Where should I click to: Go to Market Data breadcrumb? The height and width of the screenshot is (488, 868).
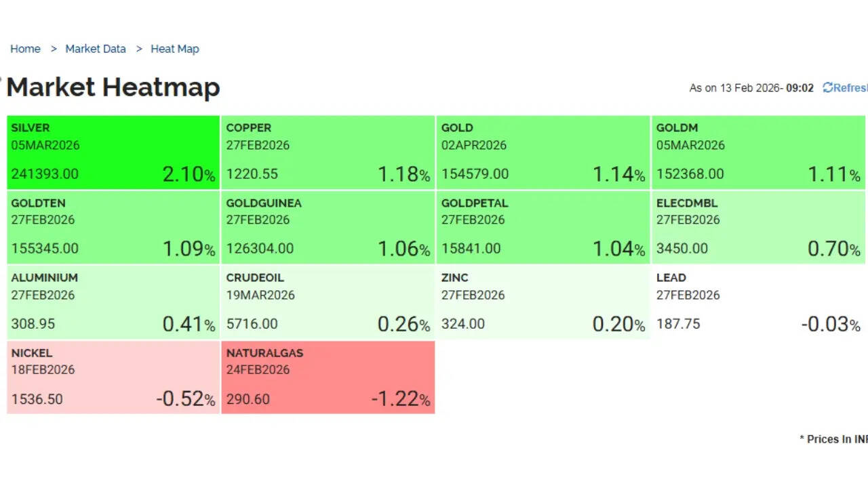point(96,49)
